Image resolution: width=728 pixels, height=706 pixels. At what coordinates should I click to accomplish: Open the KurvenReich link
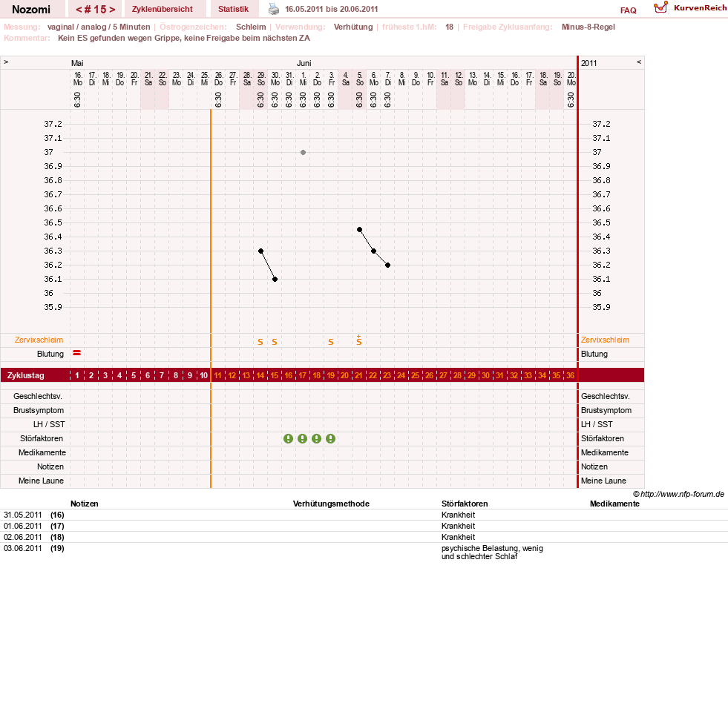pos(700,7)
